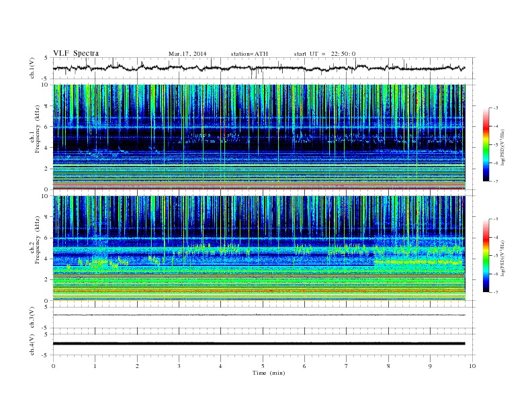Click the "VLF Spectra" plot title
This screenshot has height=411, width=532.
(x=76, y=53)
